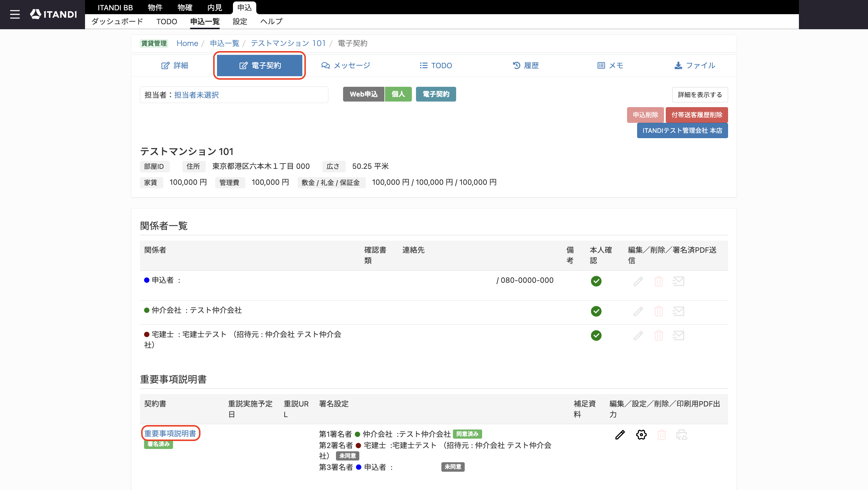
Task: Edit the 重要事項説明書 with the pencil icon
Action: 620,435
